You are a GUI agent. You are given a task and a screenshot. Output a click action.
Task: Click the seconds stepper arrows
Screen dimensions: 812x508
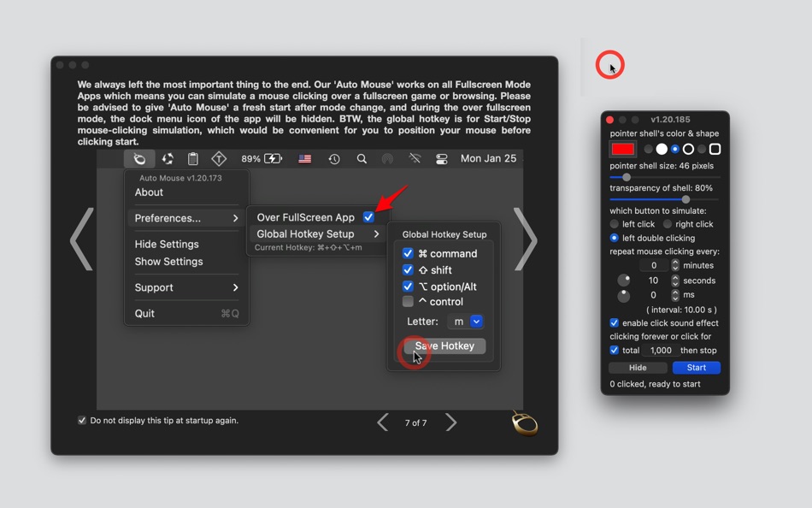point(674,281)
